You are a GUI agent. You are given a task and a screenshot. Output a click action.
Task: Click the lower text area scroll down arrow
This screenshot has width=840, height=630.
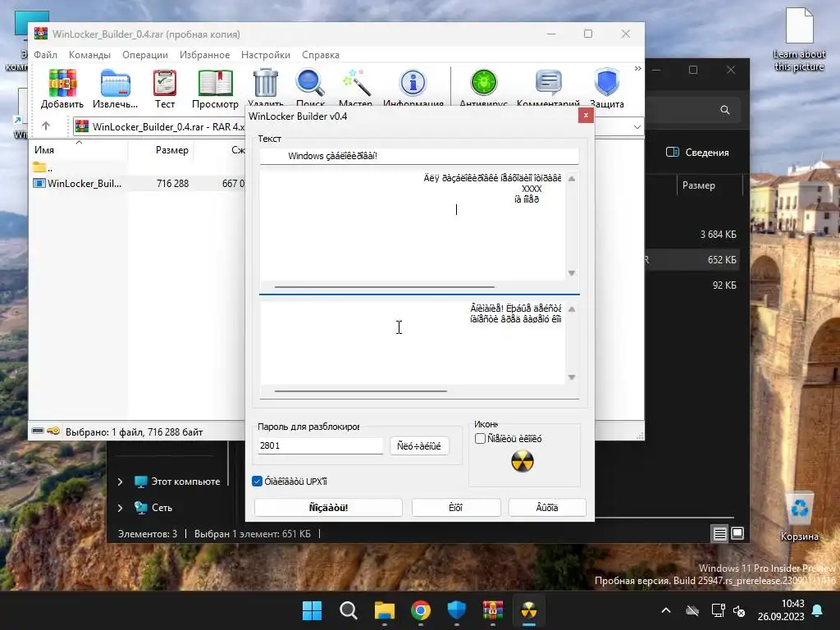(572, 377)
